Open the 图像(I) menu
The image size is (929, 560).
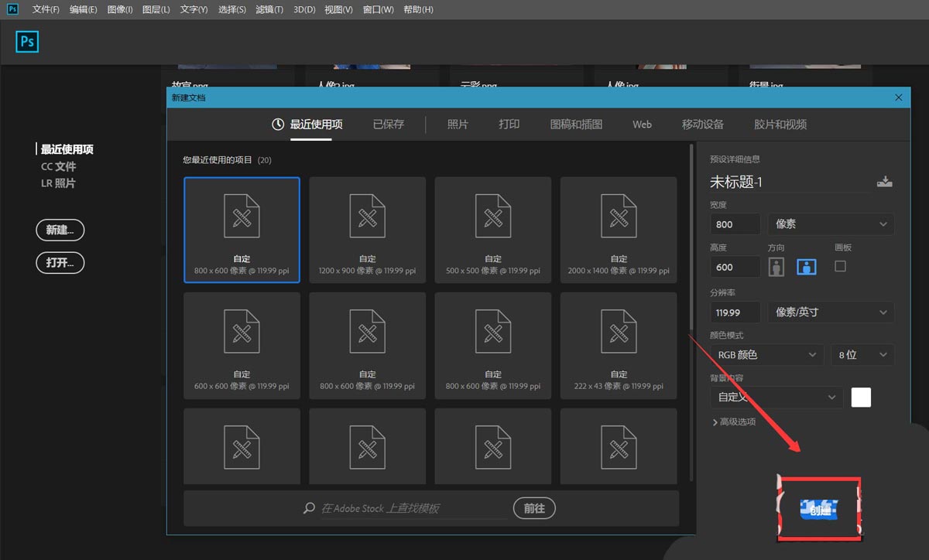point(119,10)
